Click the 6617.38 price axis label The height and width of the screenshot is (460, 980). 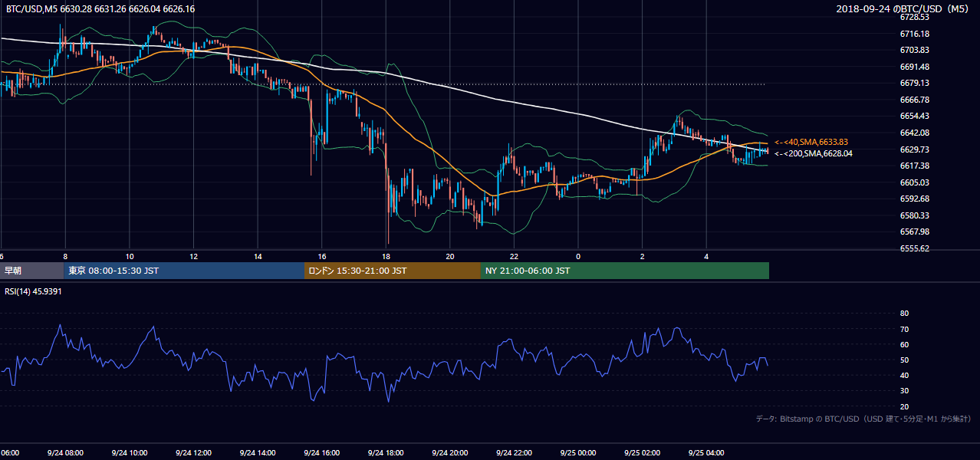pyautogui.click(x=915, y=166)
